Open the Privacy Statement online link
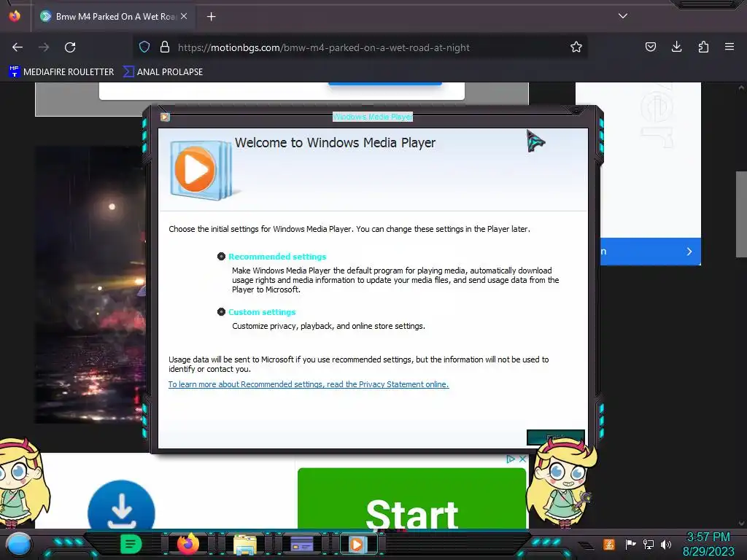Screen dimensions: 747x560 [x=309, y=384]
